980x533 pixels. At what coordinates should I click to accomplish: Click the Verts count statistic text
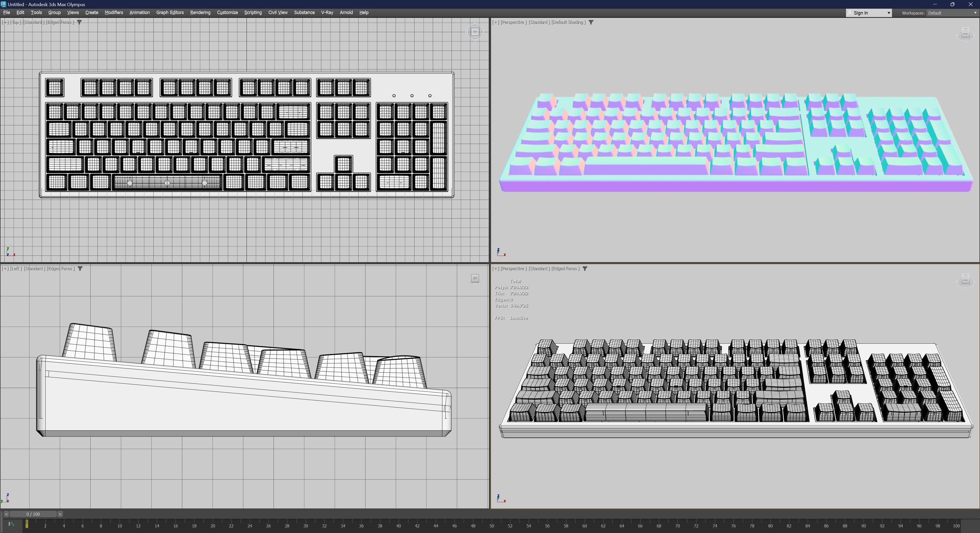point(511,306)
